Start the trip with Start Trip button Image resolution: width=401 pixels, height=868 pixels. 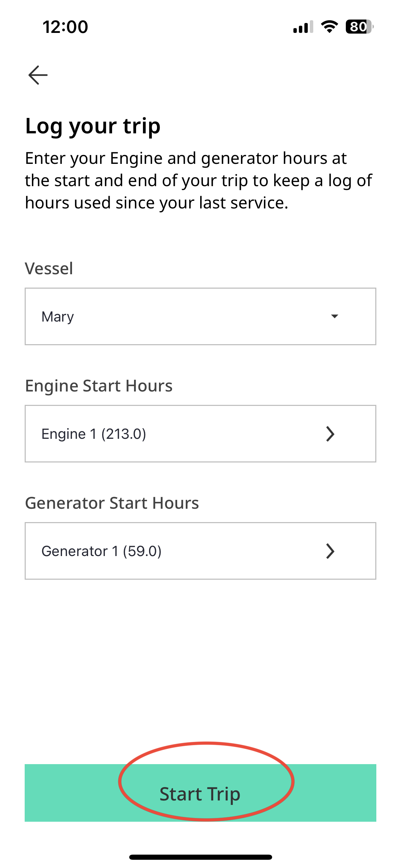point(200,793)
